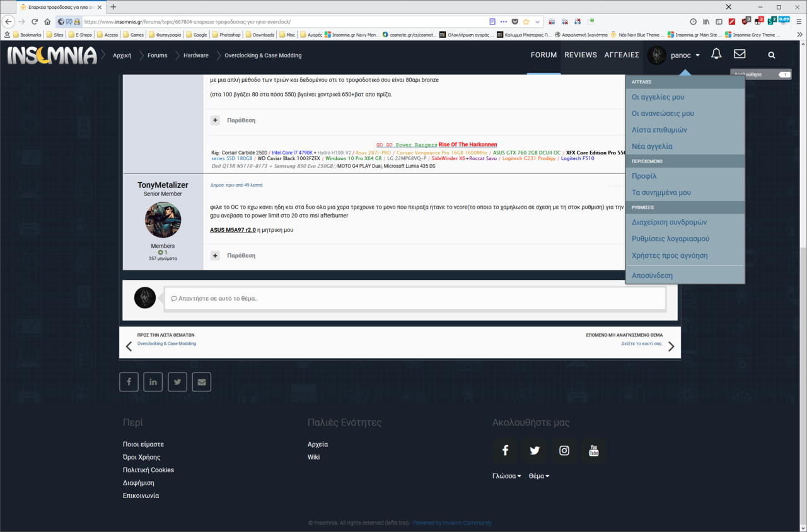Screen dimensions: 807x532
Task: Go to Αρχική breadcrumb
Action: click(122, 55)
